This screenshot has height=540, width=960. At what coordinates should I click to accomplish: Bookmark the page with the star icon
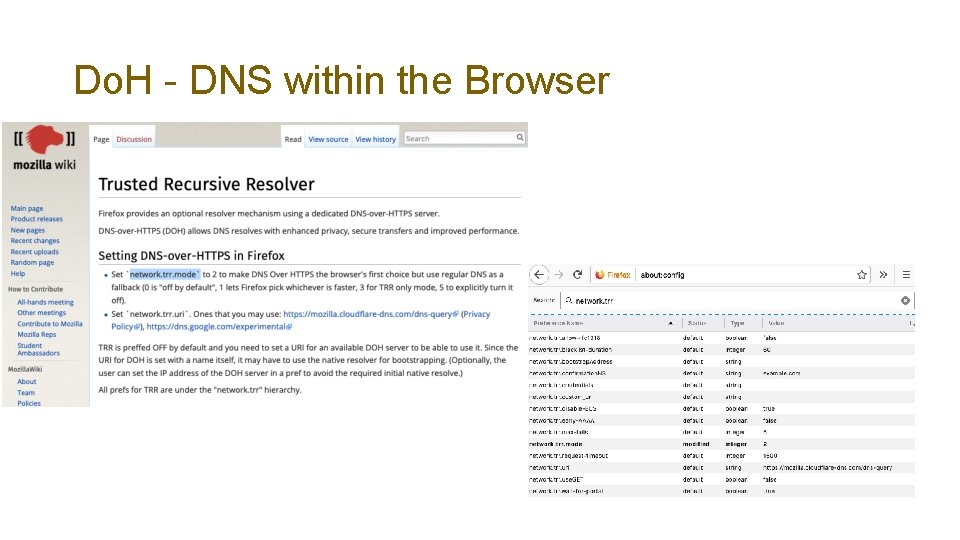coord(861,275)
